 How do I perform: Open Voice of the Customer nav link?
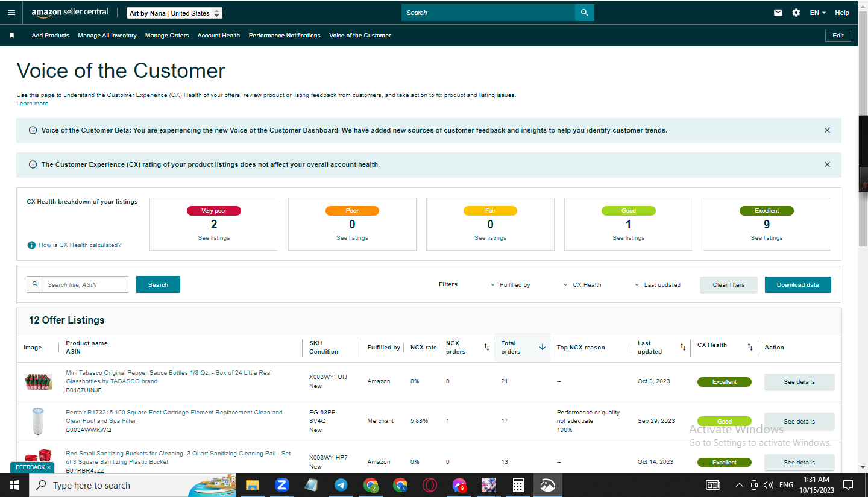coord(360,36)
